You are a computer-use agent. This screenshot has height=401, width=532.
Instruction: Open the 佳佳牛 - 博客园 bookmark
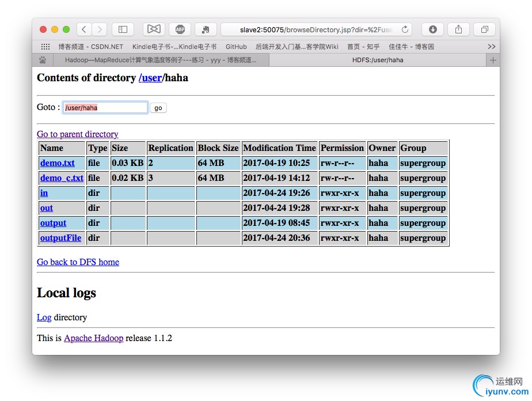[x=411, y=47]
